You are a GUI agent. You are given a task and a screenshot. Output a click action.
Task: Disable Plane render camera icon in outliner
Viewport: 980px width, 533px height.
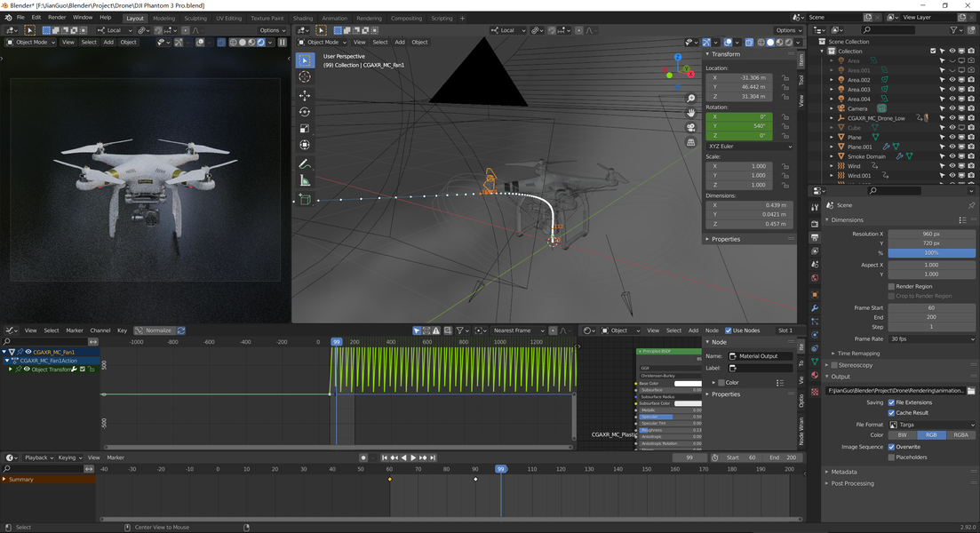[x=970, y=137]
